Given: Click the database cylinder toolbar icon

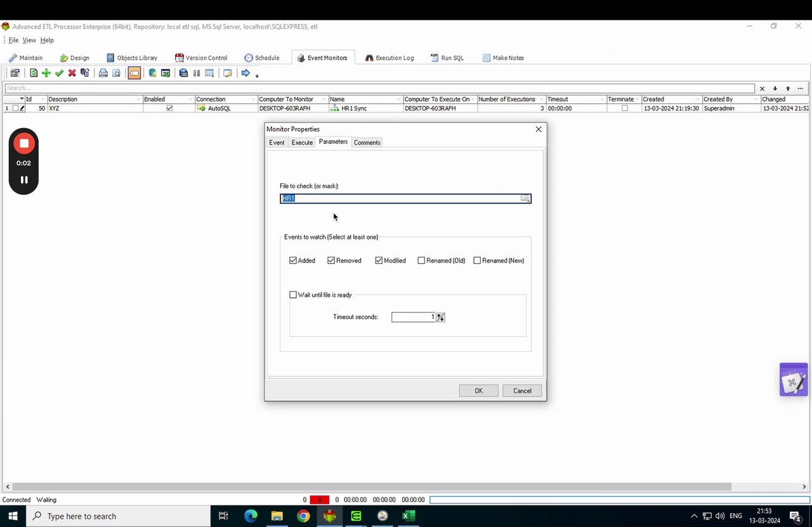Looking at the screenshot, I should tap(183, 73).
